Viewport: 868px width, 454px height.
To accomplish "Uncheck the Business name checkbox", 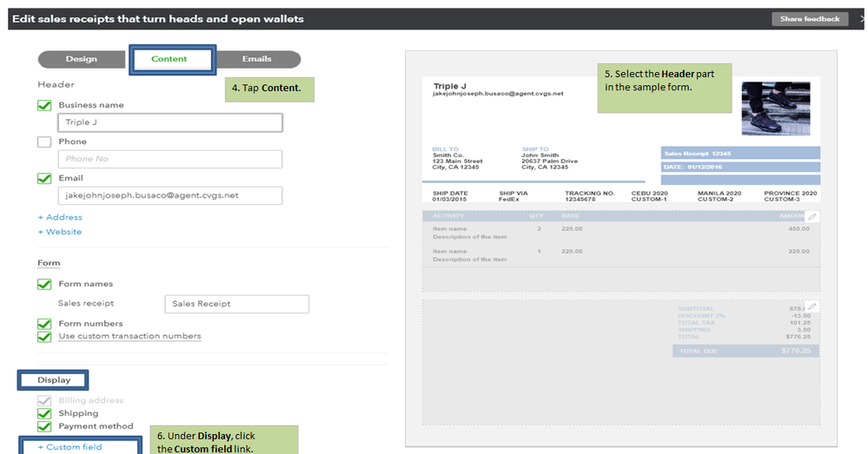I will pyautogui.click(x=44, y=105).
